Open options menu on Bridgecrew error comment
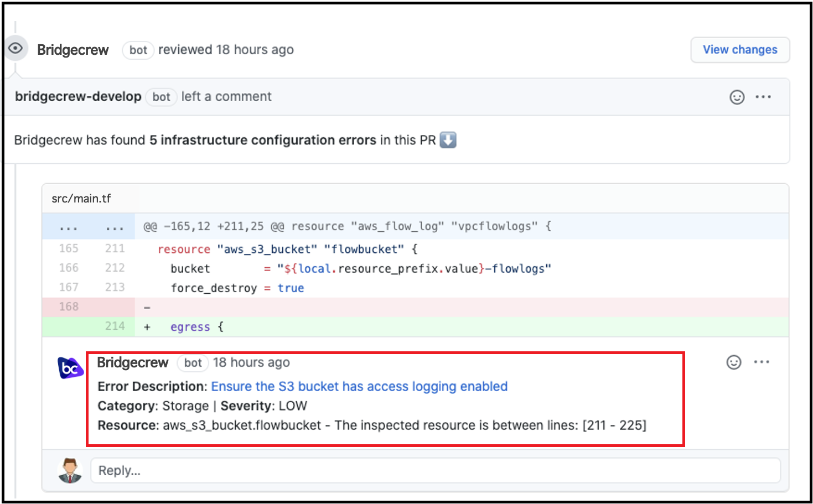The image size is (813, 504). pyautogui.click(x=762, y=362)
